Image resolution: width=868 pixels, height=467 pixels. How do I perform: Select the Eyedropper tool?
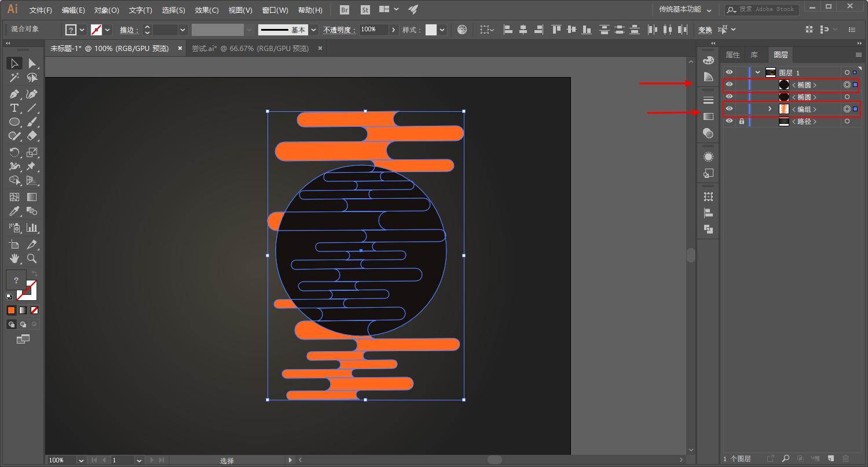14,211
